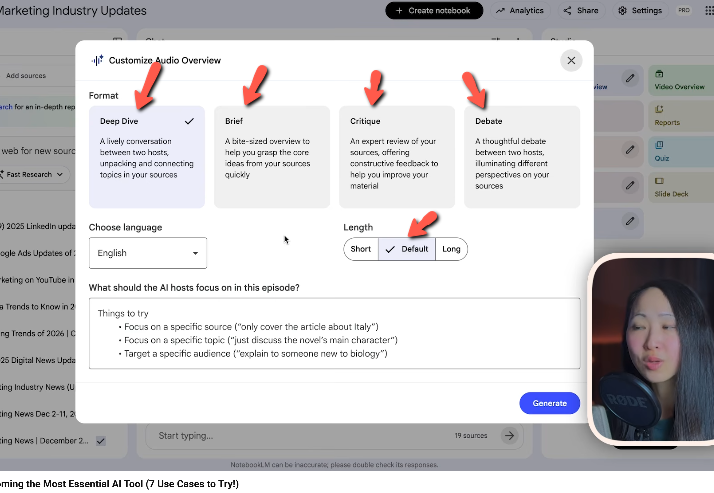
Task: Open Analytics
Action: click(x=520, y=10)
